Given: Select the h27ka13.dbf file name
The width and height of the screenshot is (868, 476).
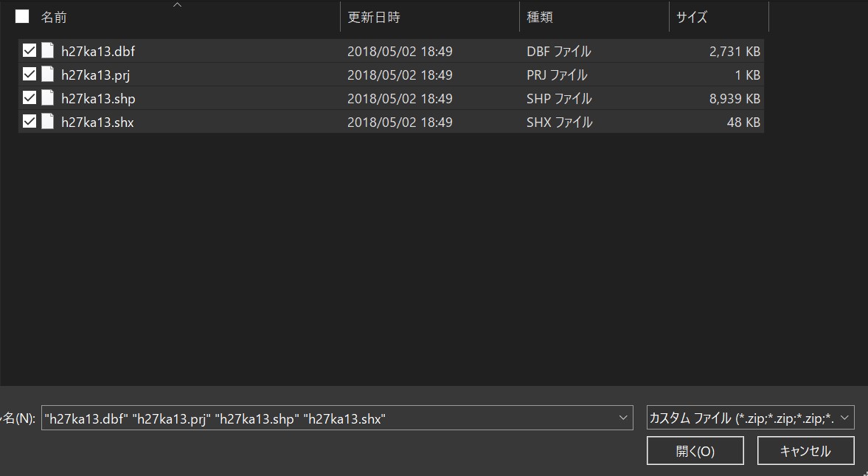Looking at the screenshot, I should [98, 52].
